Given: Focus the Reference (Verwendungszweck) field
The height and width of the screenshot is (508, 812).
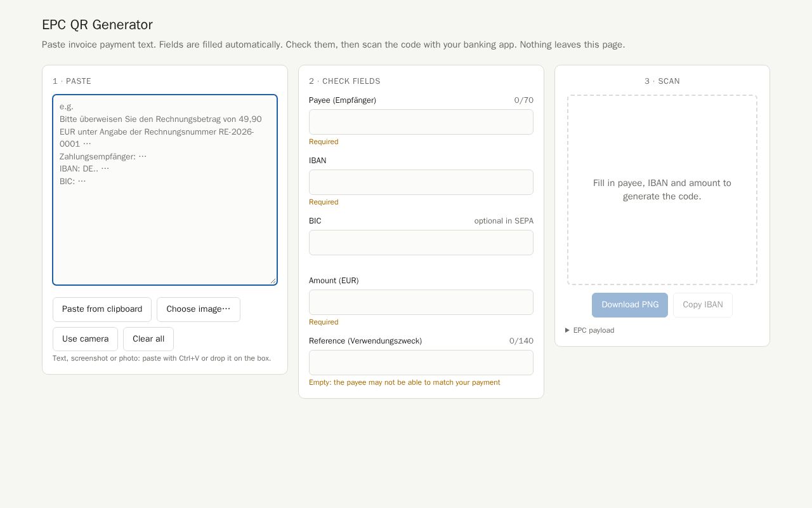Looking at the screenshot, I should 421,363.
